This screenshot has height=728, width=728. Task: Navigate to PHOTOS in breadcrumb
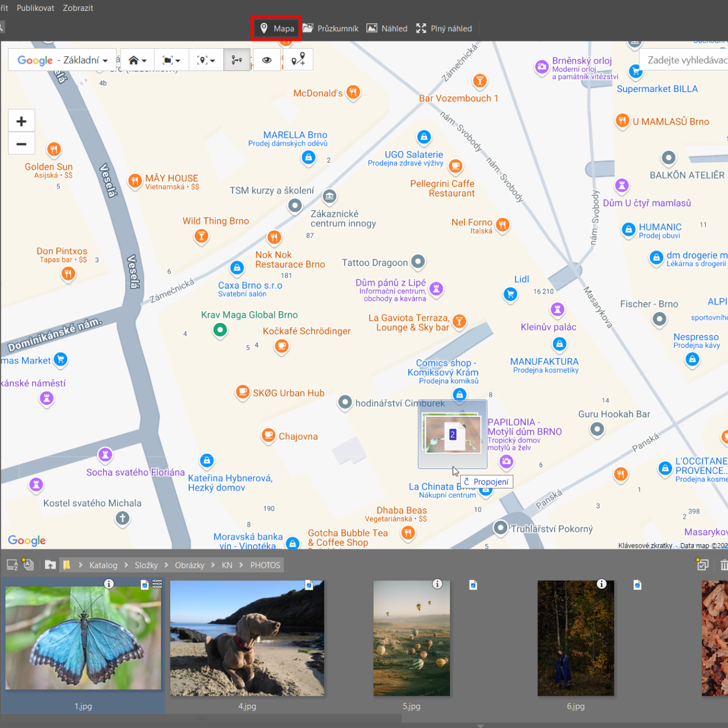click(x=265, y=565)
